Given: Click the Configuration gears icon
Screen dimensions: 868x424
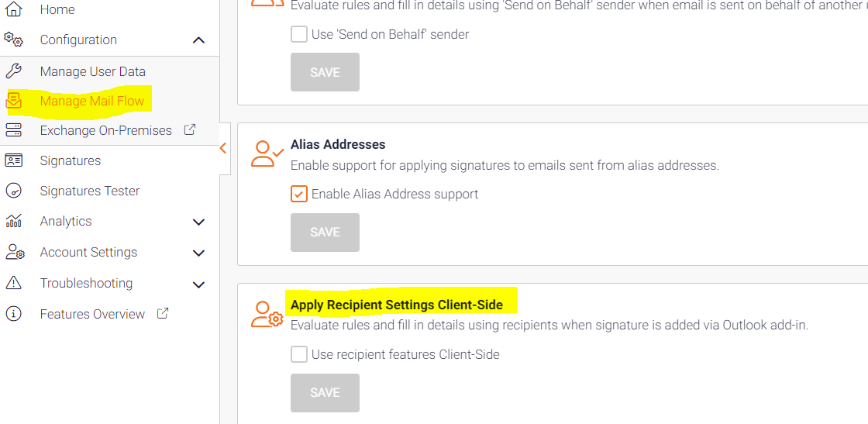Looking at the screenshot, I should (13, 40).
